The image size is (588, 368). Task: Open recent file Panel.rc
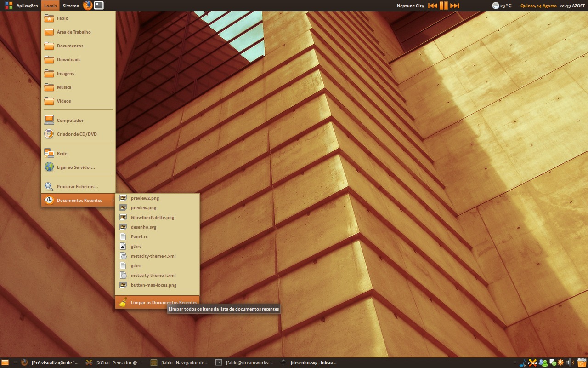157,237
